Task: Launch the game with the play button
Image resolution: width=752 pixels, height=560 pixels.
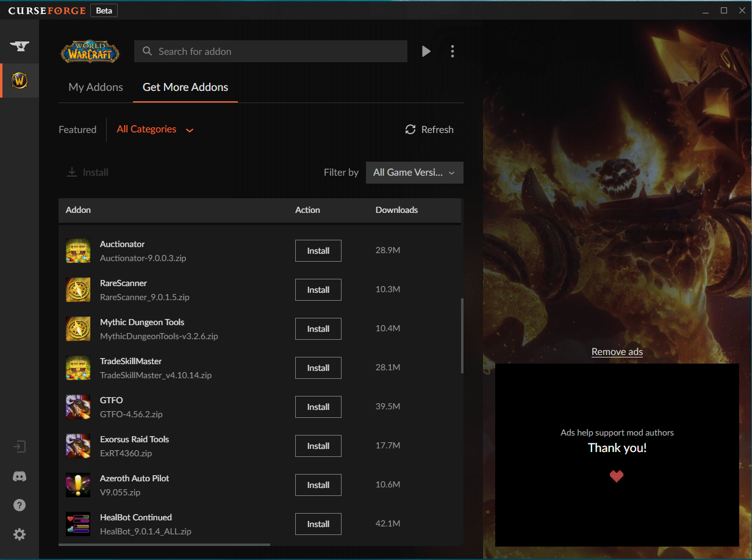Action: (426, 51)
